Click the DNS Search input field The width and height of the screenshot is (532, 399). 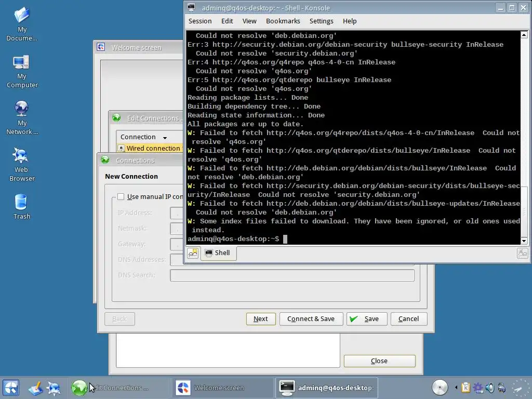(x=292, y=275)
